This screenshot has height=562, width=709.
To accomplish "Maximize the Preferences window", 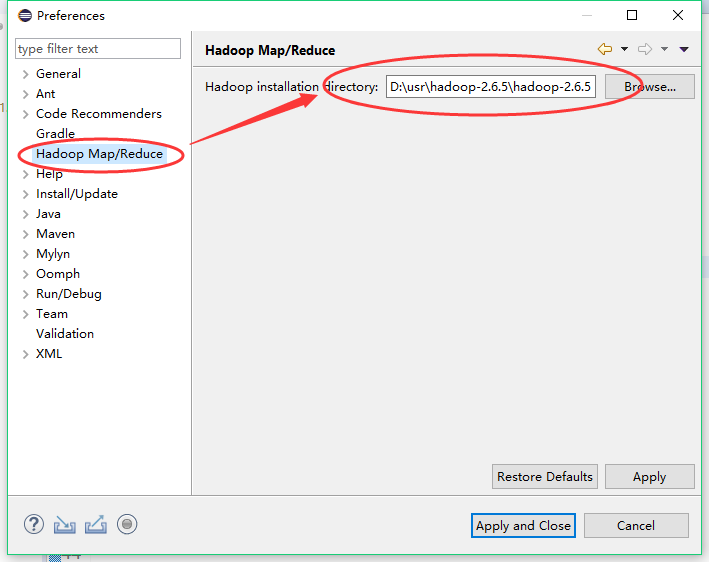I will click(x=632, y=15).
